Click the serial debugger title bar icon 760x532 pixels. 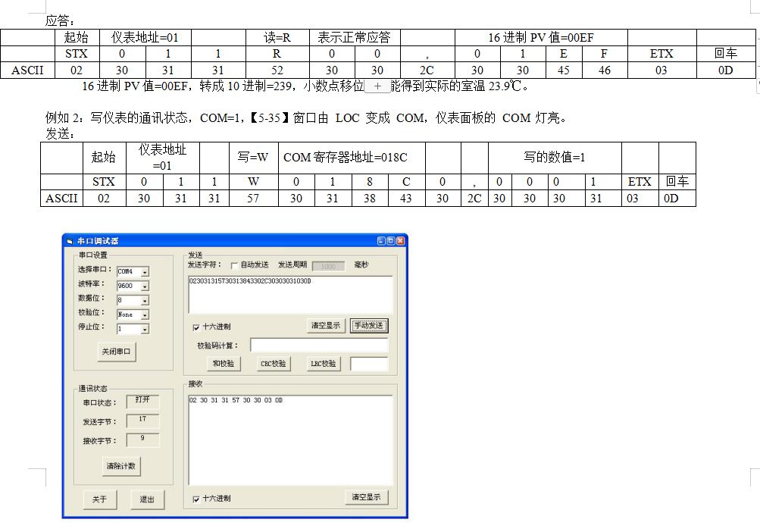pos(70,241)
